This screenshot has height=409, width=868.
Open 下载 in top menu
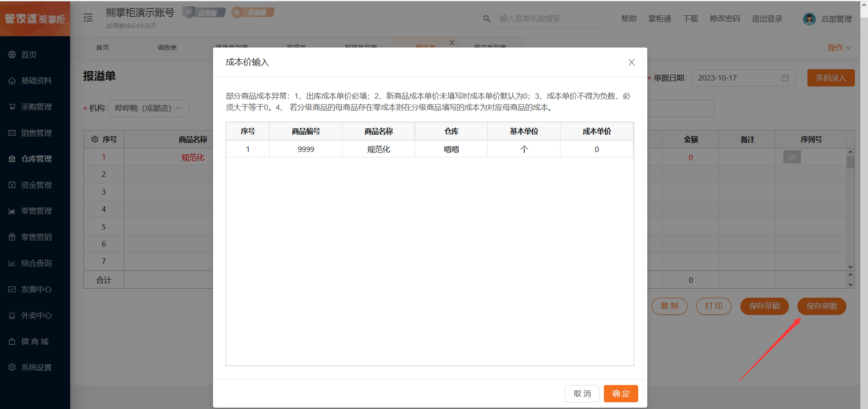[x=691, y=19]
